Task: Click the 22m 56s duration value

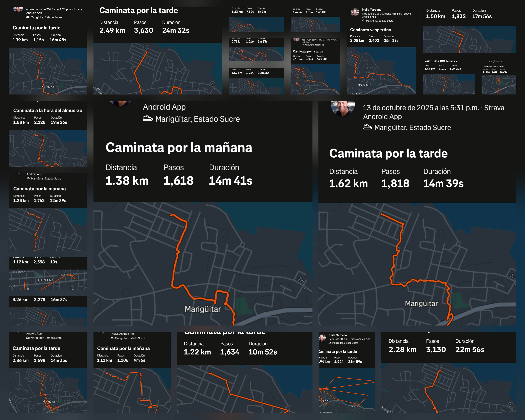Action: click(470, 349)
